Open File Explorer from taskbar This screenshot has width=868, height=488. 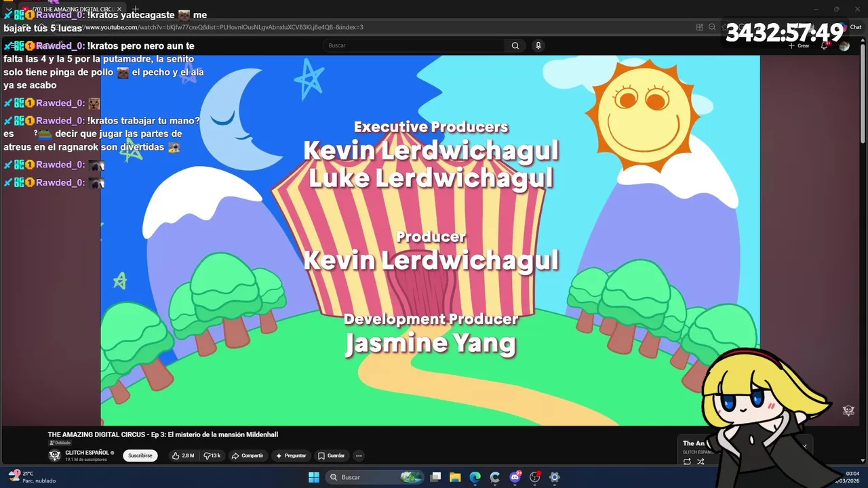pyautogui.click(x=456, y=477)
